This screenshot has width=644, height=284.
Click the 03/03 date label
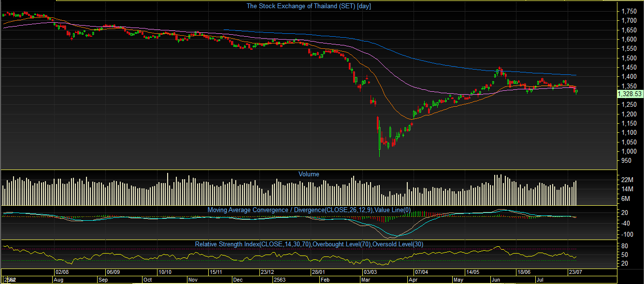[371, 272]
